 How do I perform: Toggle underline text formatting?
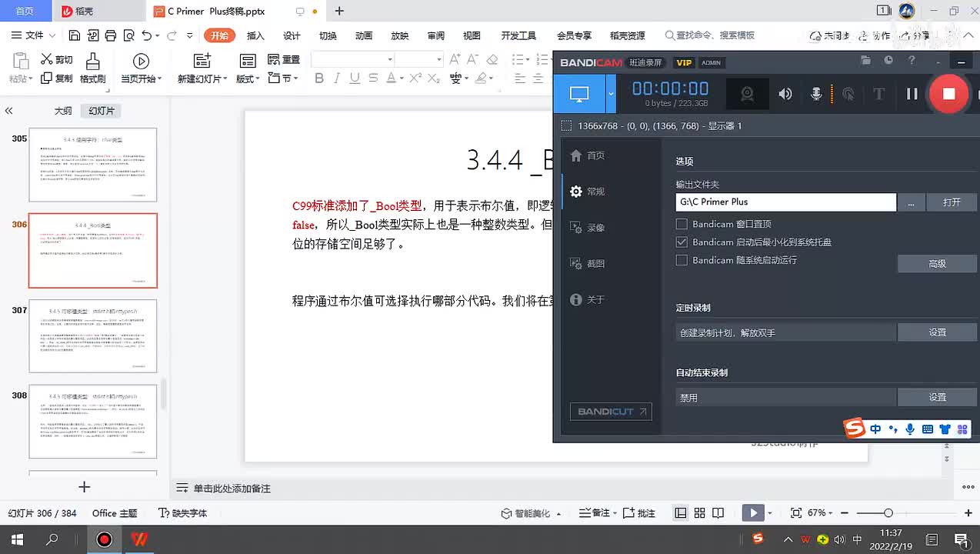click(355, 78)
